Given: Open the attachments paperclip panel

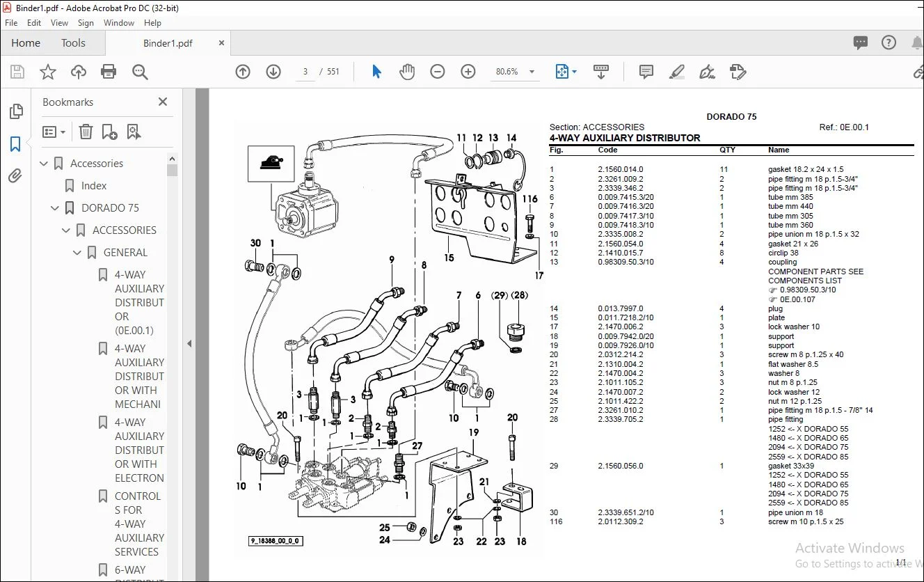Looking at the screenshot, I should 15,175.
